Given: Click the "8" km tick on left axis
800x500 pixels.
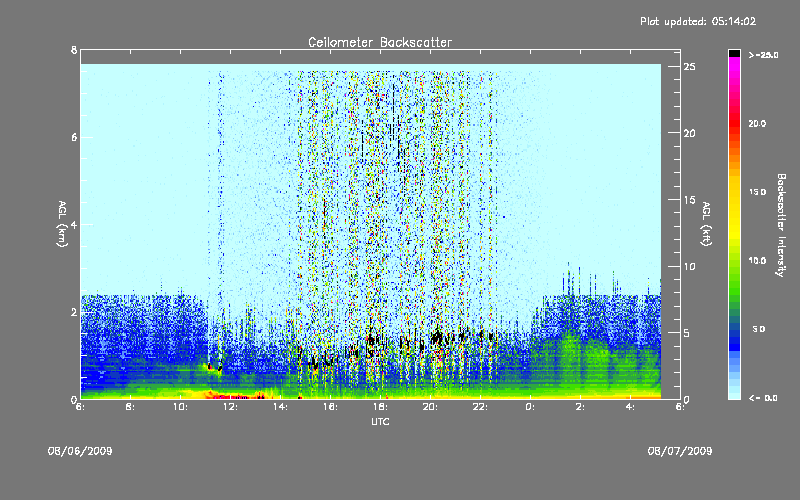Looking at the screenshot, I should pos(74,50).
